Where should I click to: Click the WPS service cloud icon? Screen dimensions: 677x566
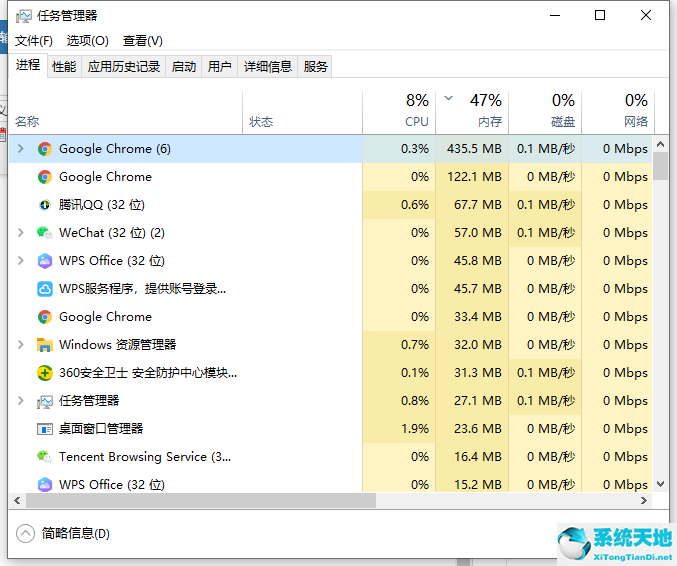pos(44,289)
